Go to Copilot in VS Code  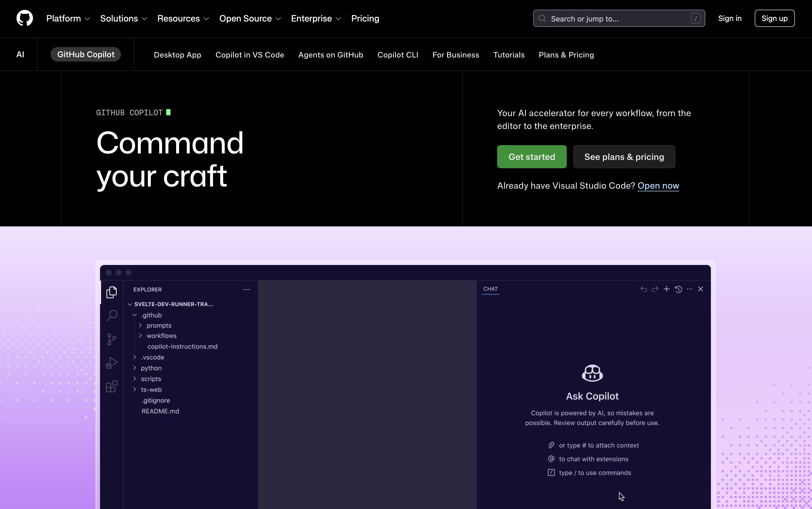(x=250, y=55)
